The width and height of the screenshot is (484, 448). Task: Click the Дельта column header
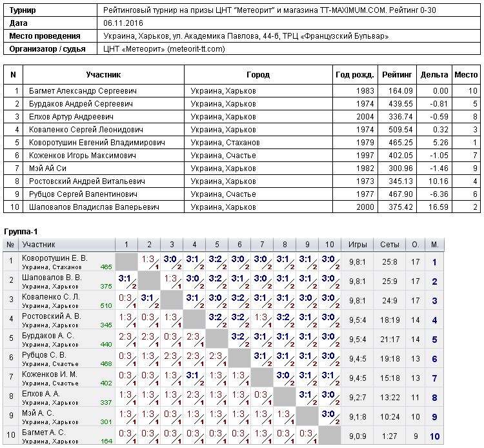(x=434, y=75)
